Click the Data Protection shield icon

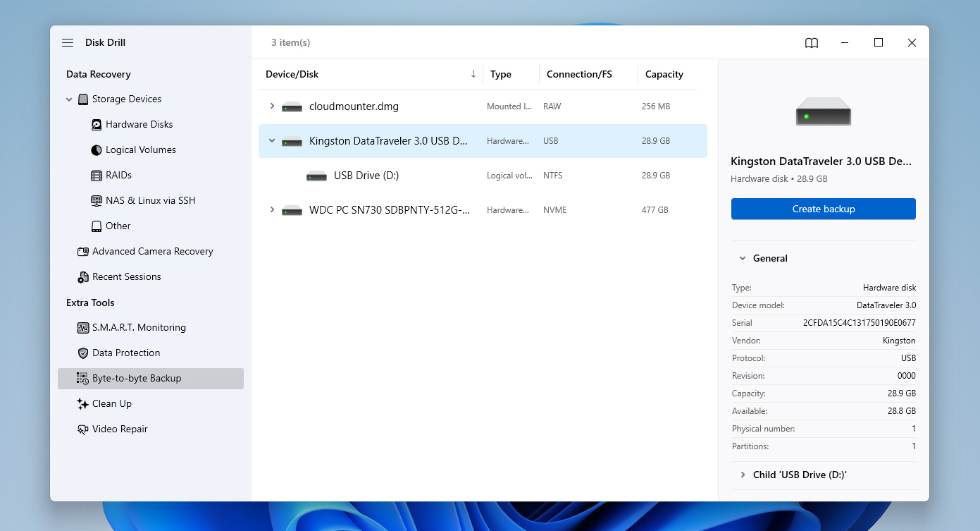point(83,353)
